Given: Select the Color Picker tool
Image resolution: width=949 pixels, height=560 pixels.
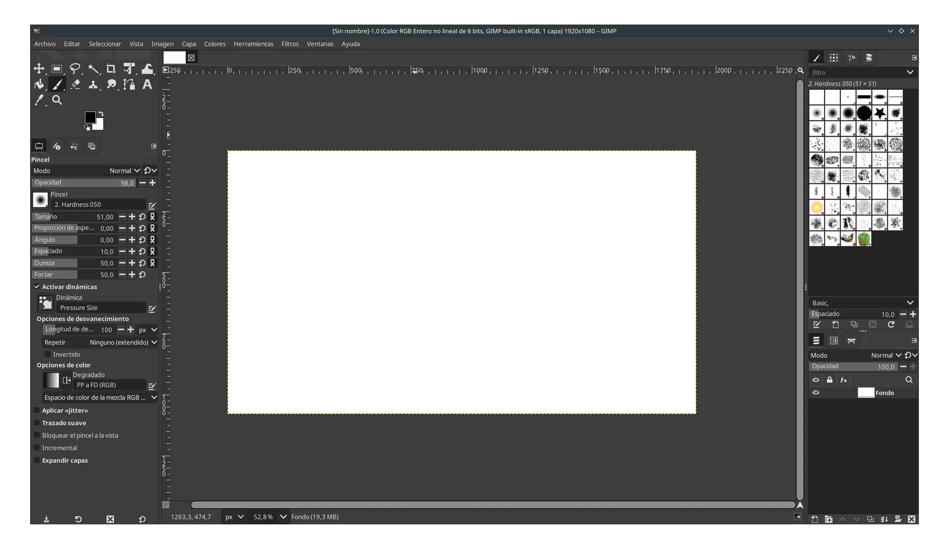Looking at the screenshot, I should (39, 100).
